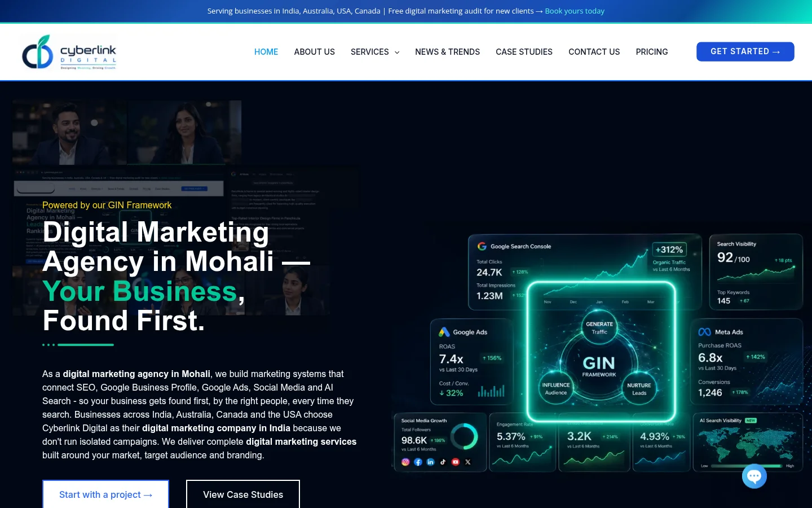Click the Powered by our GIN Framework text
Screen dimensions: 812x508
point(107,205)
